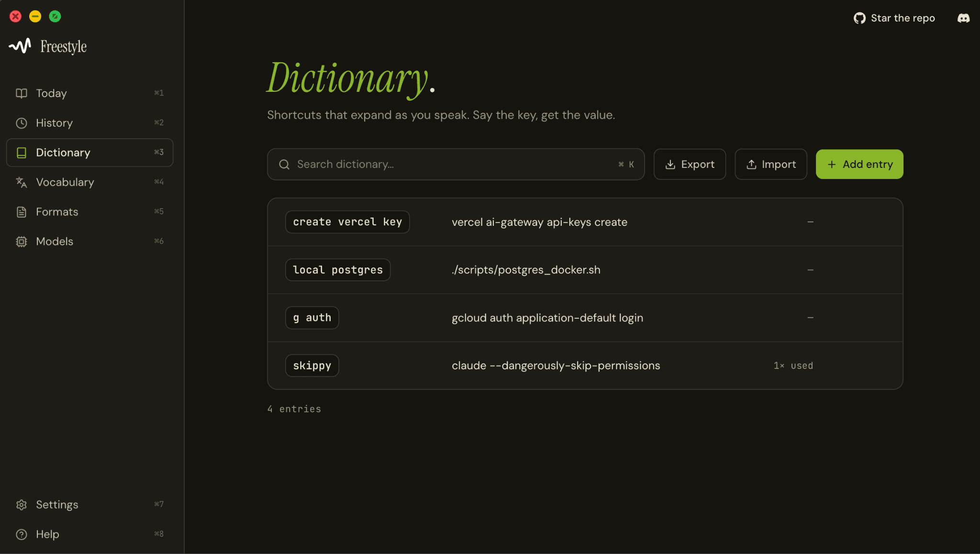Screen dimensions: 980x554
Task: Select the 'g auth' shortcut chip
Action: (x=312, y=318)
